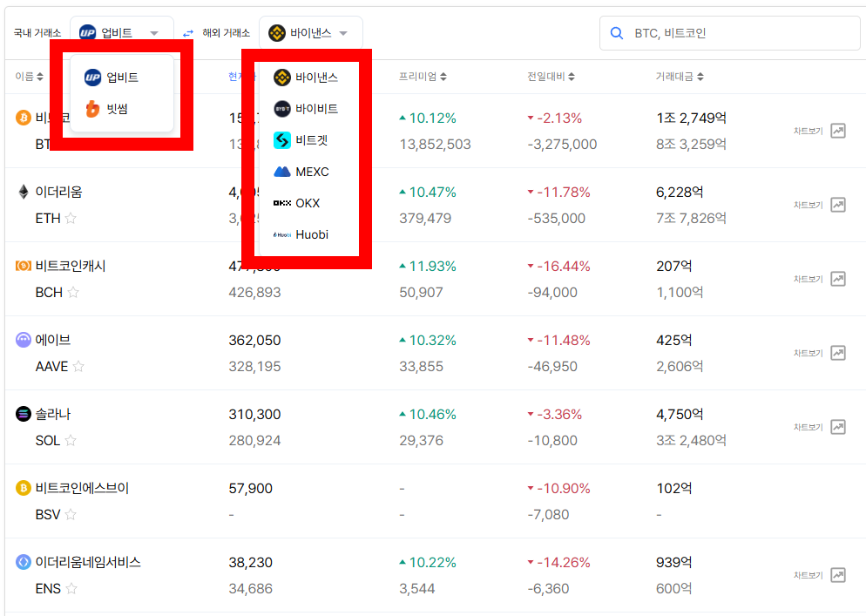Favorite SOL with its star icon

coord(71,440)
